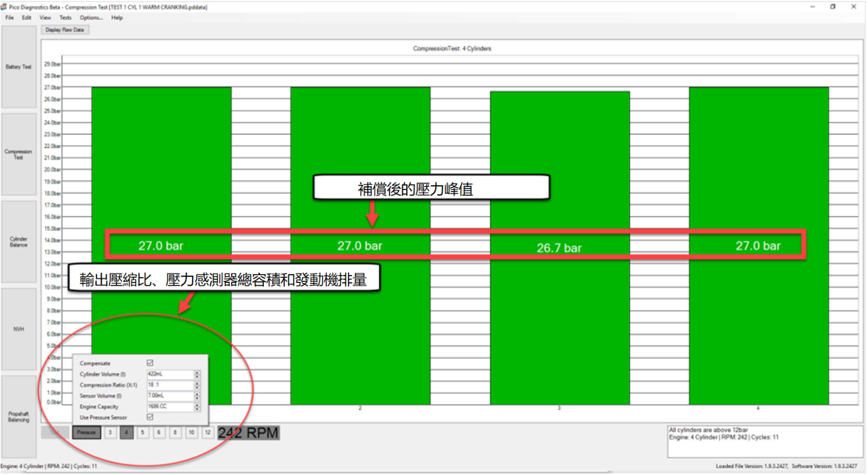
Task: Click the Engine Capacity spinner arrows
Action: coord(197,407)
